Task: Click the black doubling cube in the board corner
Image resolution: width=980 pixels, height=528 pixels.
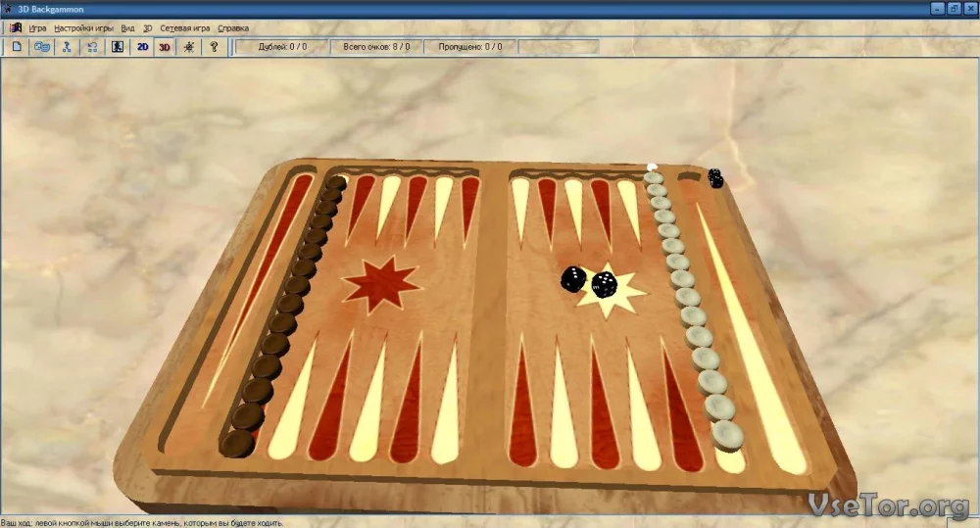Action: (x=715, y=177)
